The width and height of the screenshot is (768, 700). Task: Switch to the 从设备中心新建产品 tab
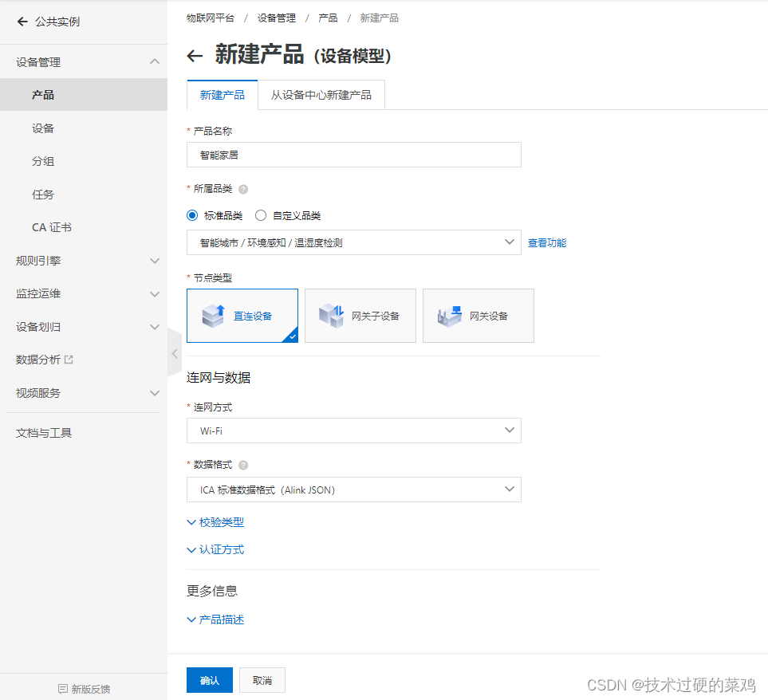point(321,94)
